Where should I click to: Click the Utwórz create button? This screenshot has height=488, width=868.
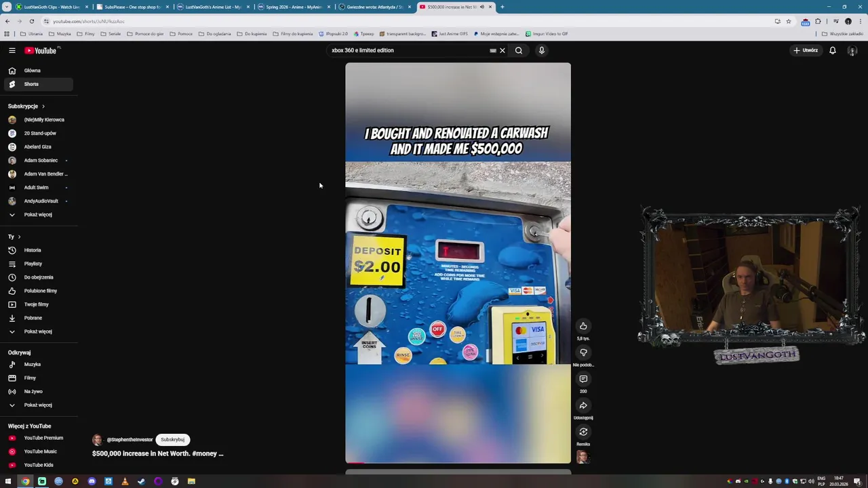tap(806, 50)
